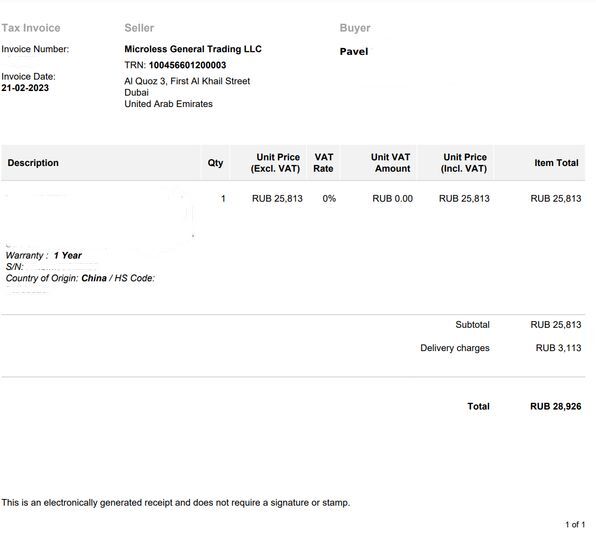Click the 1 of 1 page indicator

[x=575, y=524]
